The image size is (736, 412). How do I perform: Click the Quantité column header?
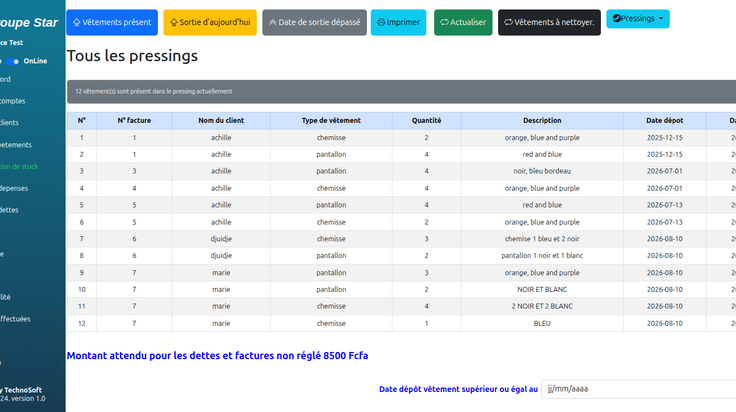pos(427,121)
